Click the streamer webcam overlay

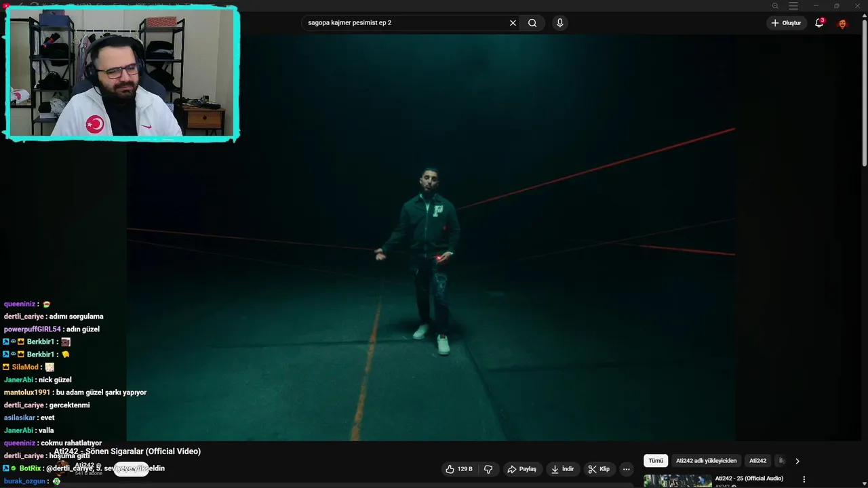coord(122,73)
